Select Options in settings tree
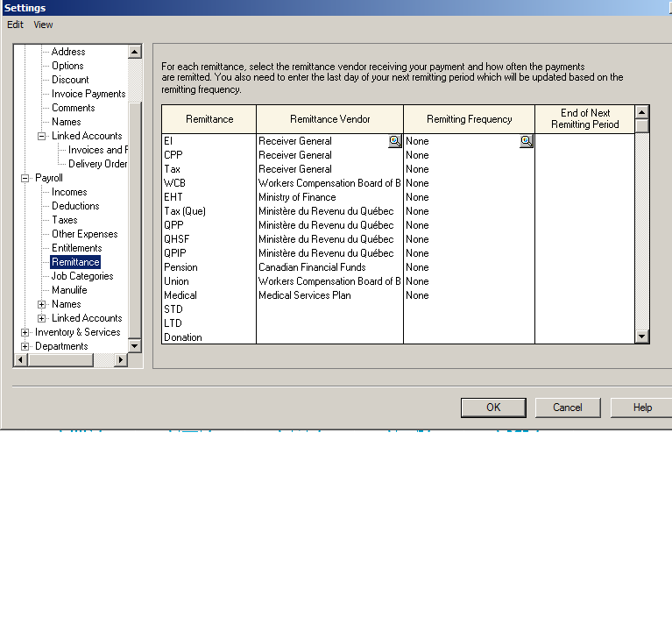The height and width of the screenshot is (638, 672). (67, 66)
